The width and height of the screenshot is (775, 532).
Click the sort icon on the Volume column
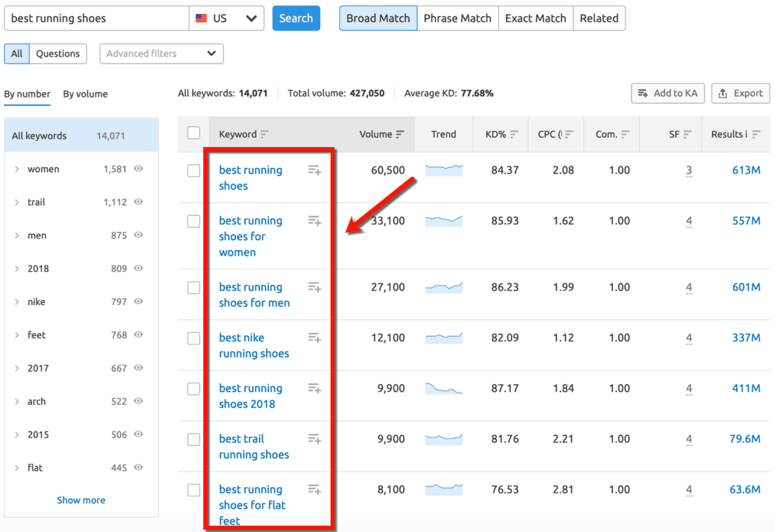coord(401,133)
